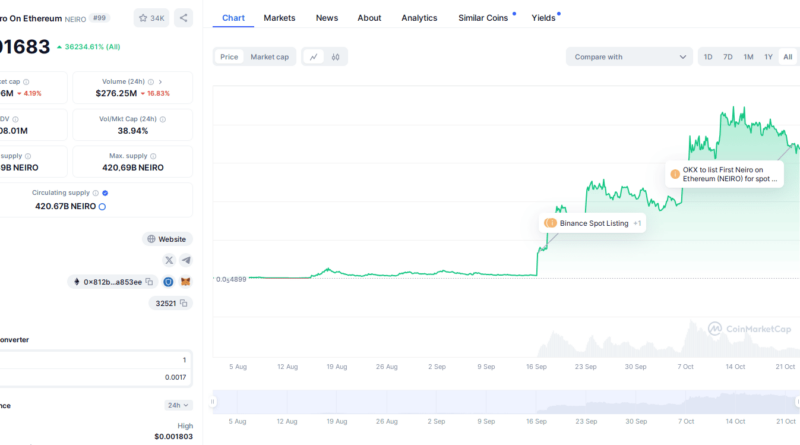Select the line chart view icon
This screenshot has height=445, width=800.
point(314,57)
